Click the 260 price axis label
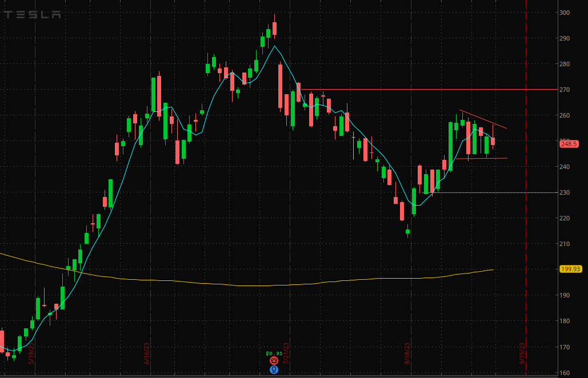 pos(565,115)
